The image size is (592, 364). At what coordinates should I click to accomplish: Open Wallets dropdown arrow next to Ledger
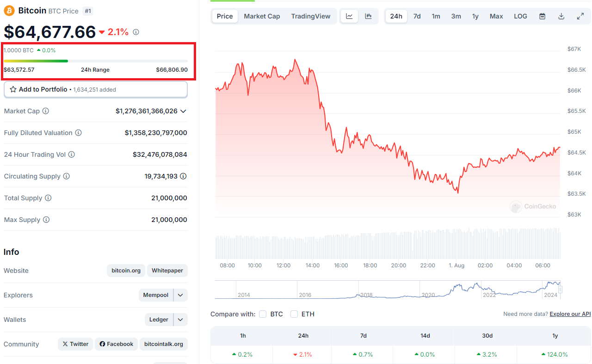(181, 320)
